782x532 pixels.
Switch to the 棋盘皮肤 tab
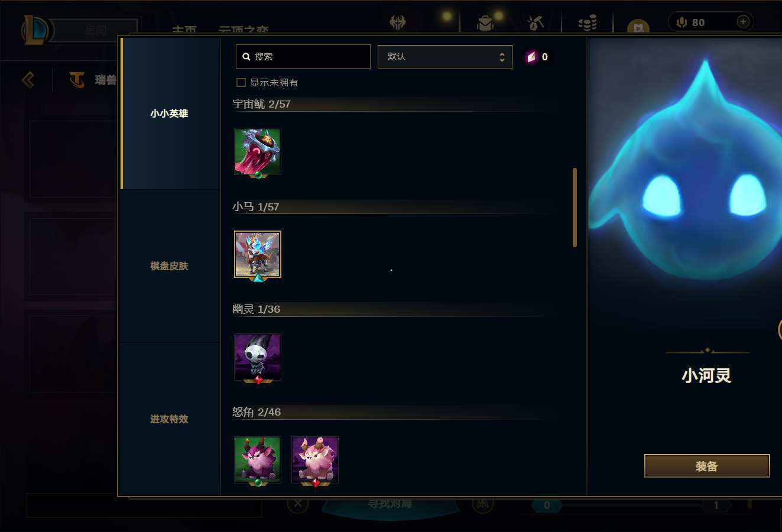(x=169, y=266)
